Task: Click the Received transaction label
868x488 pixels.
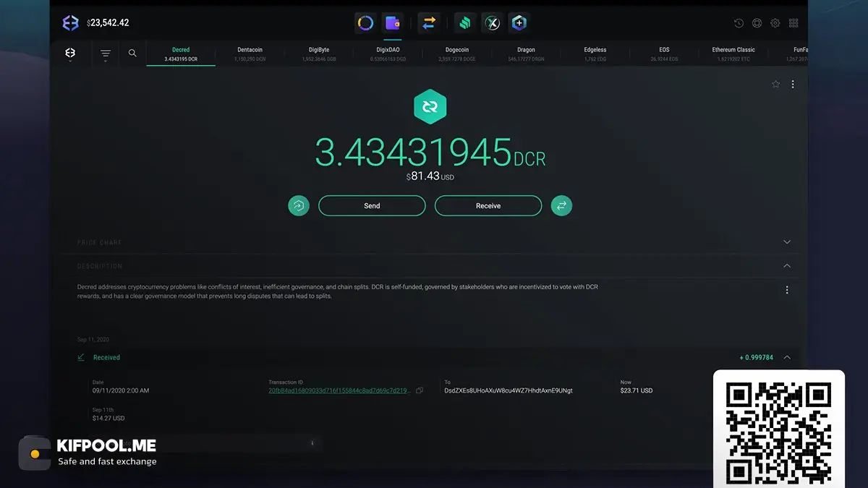Action: point(106,357)
